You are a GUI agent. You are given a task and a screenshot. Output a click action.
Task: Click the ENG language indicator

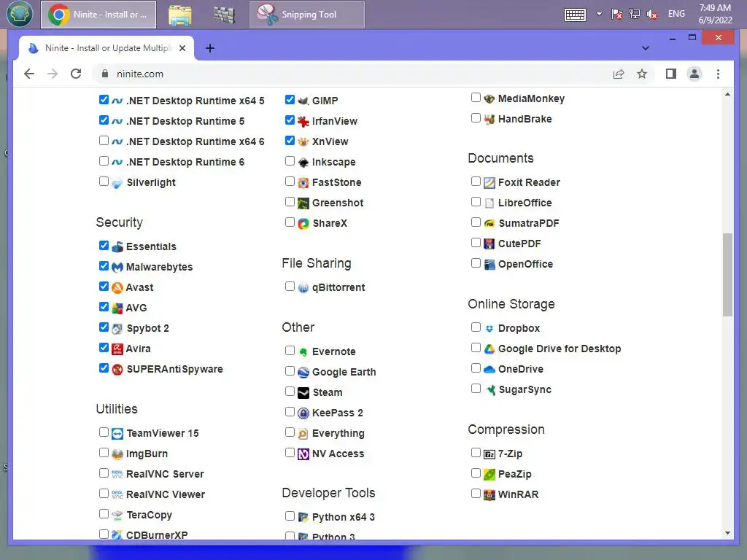676,14
